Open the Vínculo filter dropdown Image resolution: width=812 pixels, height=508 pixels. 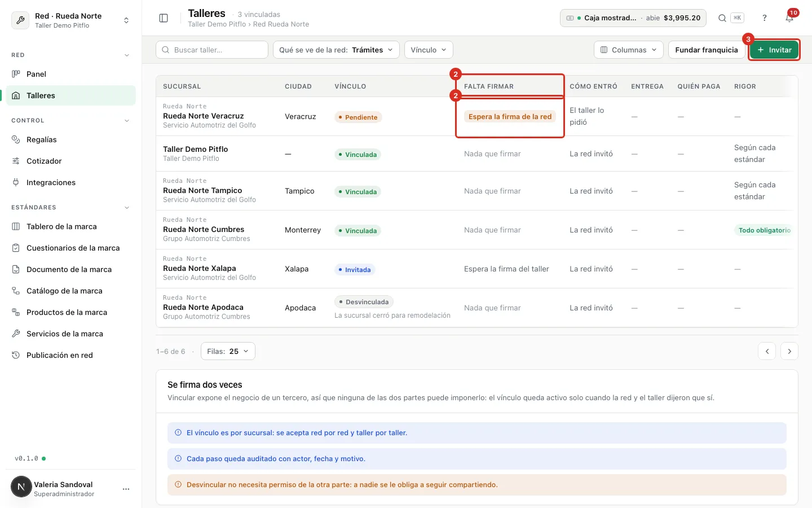tap(429, 50)
